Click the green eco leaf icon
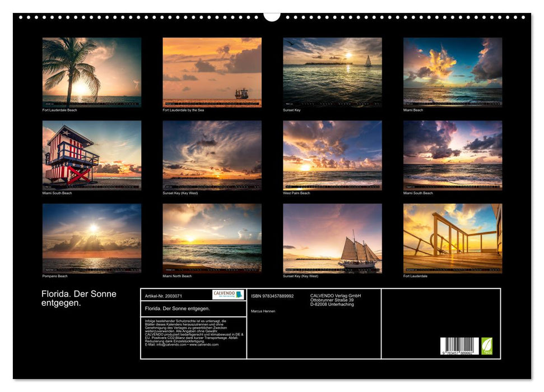Viewport: 544px width, 392px height. (x=486, y=347)
